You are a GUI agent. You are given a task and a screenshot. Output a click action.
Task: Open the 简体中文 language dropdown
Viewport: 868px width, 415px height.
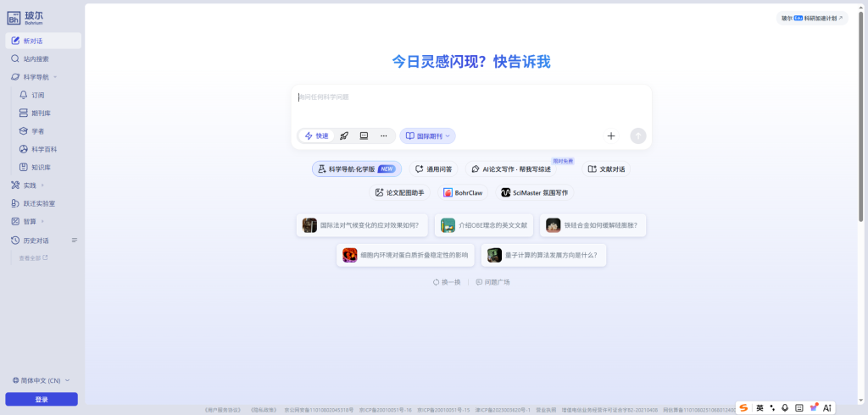[41, 380]
